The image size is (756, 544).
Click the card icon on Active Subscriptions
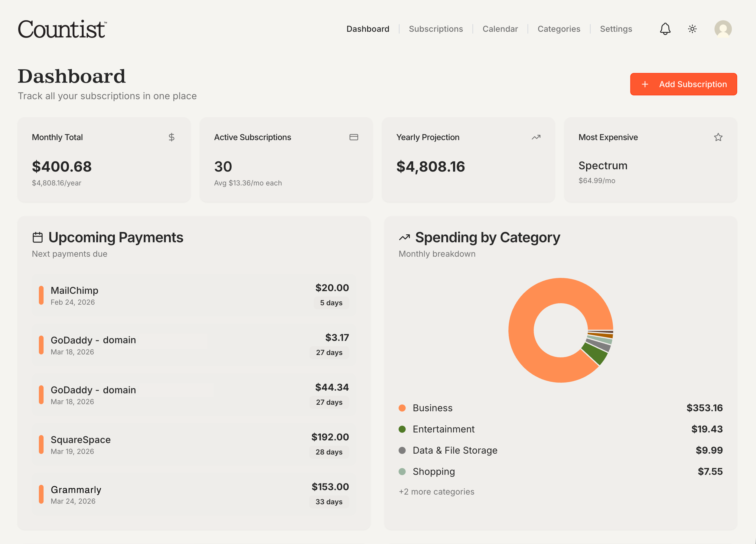[x=354, y=137]
